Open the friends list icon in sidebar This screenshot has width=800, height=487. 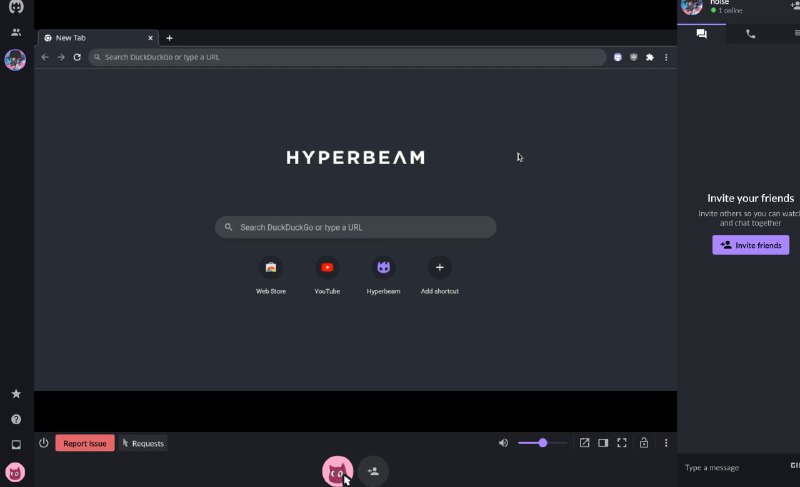(16, 32)
